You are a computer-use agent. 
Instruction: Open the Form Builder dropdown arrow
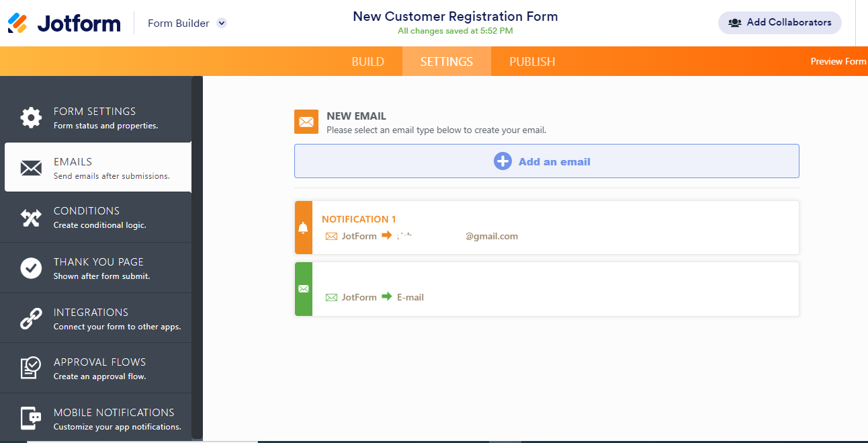[x=222, y=23]
